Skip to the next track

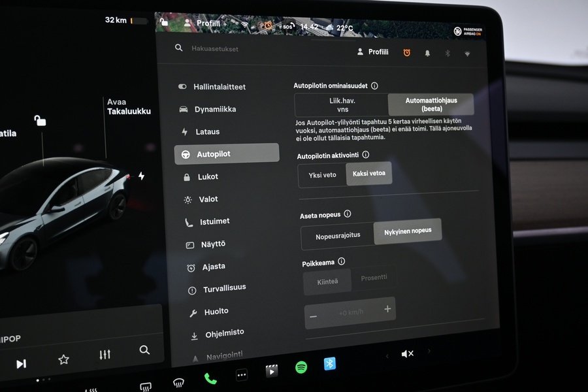click(x=22, y=364)
